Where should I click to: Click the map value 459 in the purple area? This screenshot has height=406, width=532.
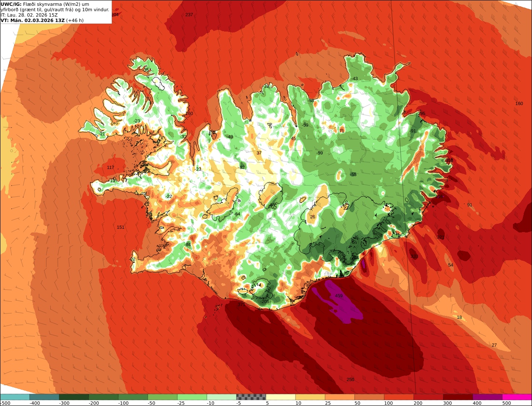point(339,296)
